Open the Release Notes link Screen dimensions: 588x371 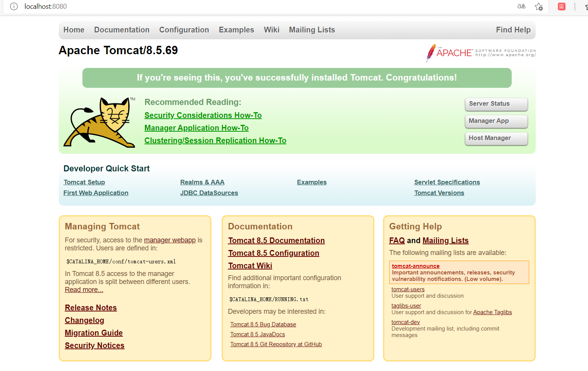(x=91, y=308)
